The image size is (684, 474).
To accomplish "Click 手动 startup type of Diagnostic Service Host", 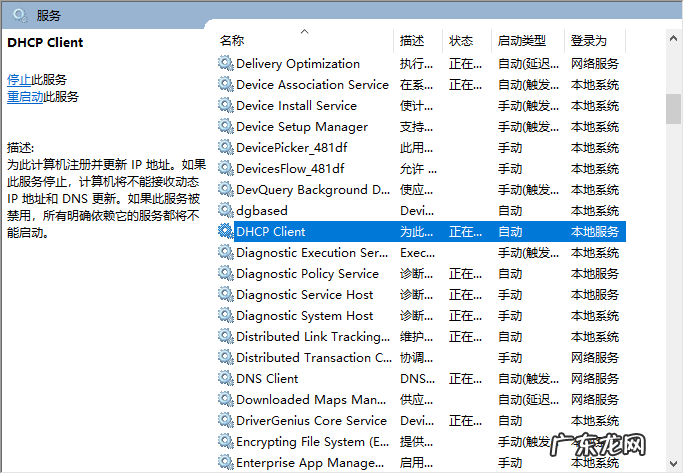I will click(510, 294).
